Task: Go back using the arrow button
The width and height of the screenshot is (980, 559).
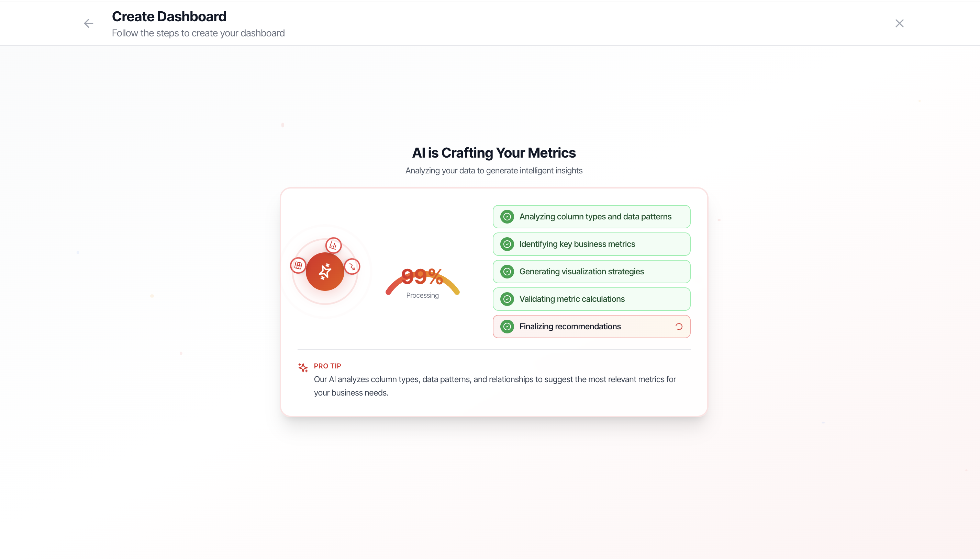Action: (x=88, y=23)
